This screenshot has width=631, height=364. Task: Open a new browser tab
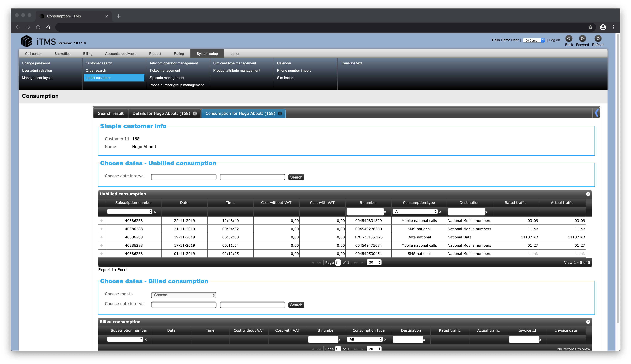tap(119, 16)
